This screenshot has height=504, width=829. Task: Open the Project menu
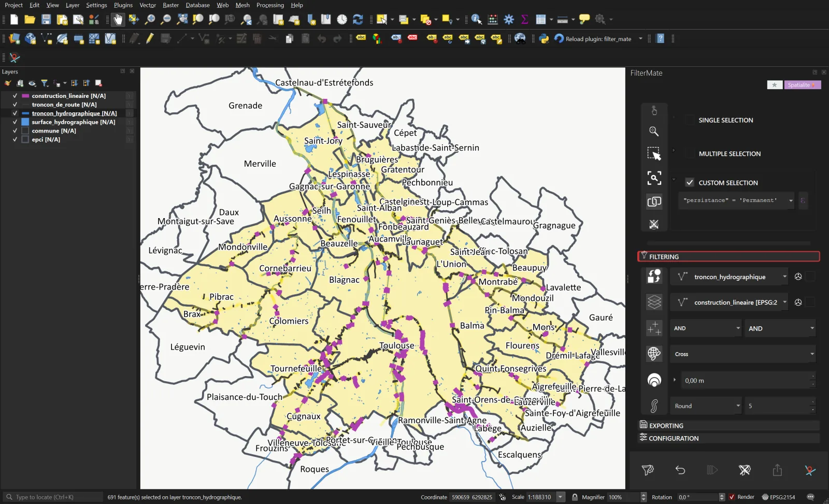(x=13, y=5)
